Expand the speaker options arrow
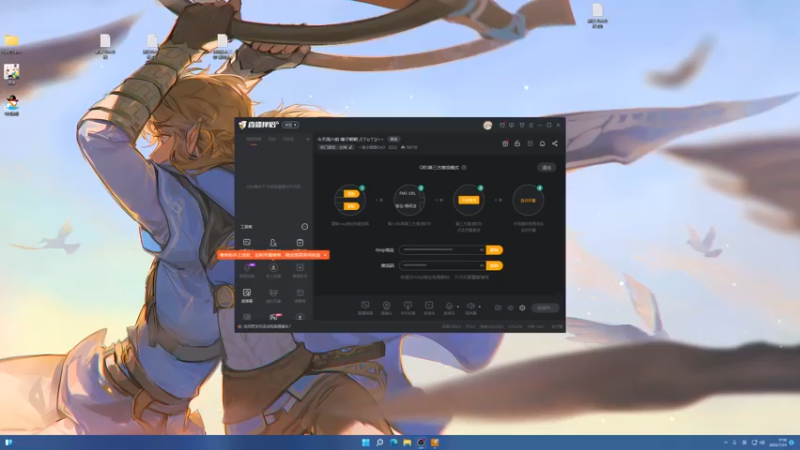The image size is (800, 450). point(479,307)
